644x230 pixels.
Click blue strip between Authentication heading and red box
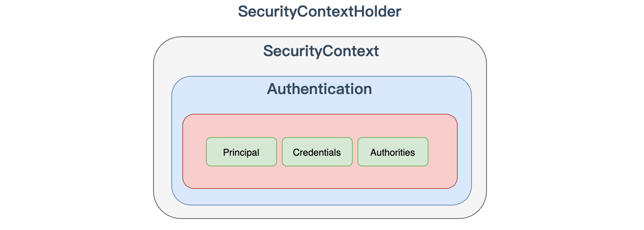click(x=320, y=106)
